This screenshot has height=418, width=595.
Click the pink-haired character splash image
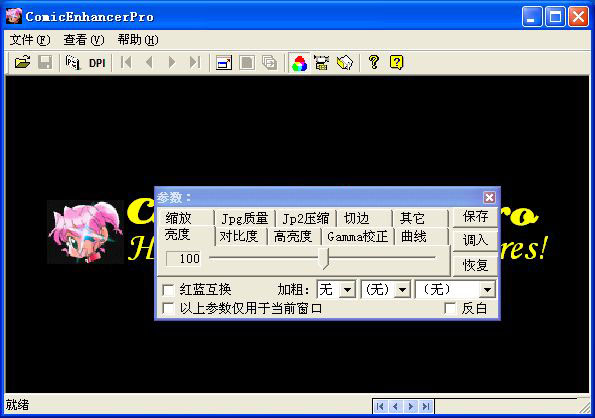[x=85, y=232]
